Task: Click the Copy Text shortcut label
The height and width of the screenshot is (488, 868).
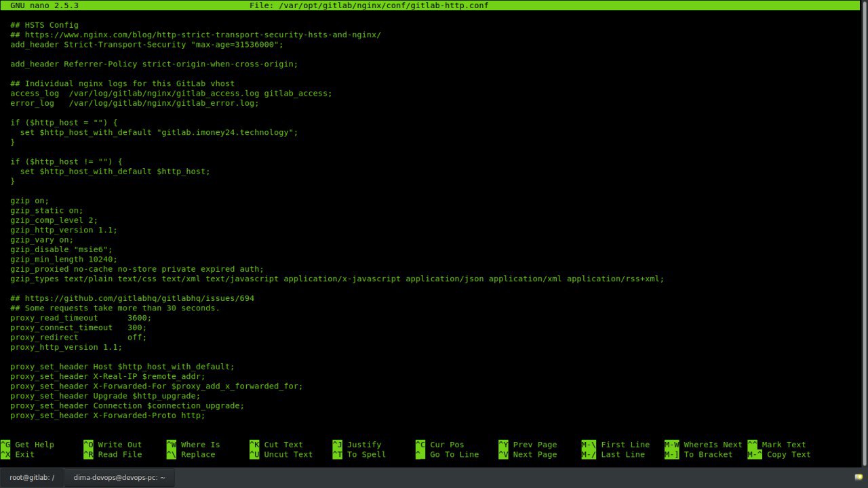Action: click(789, 454)
